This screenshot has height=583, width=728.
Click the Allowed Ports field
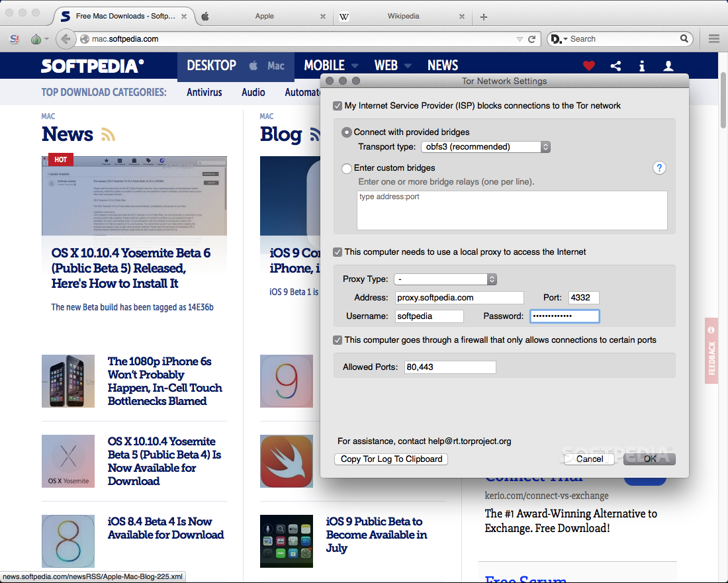[x=450, y=367]
